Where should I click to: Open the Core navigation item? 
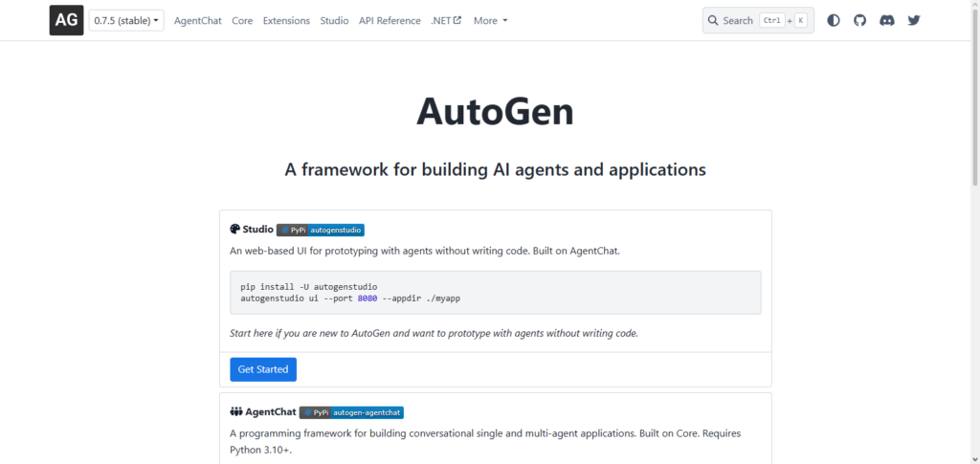(242, 21)
